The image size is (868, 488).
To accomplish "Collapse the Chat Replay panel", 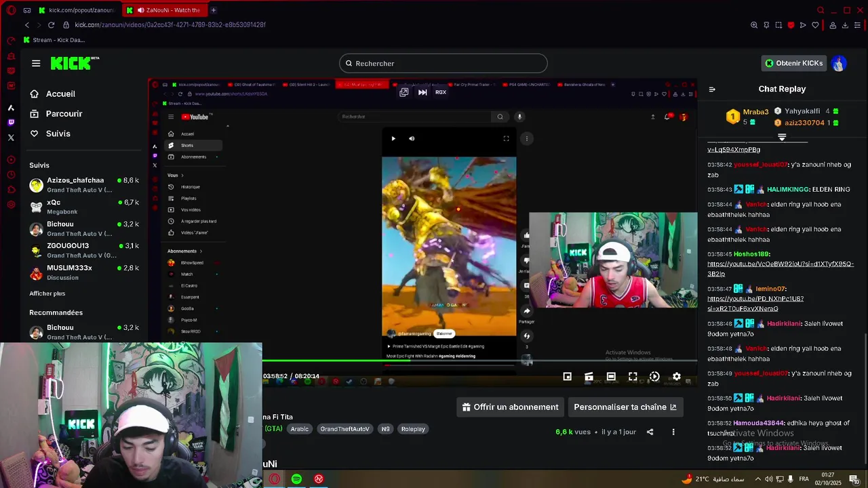I will coord(712,89).
